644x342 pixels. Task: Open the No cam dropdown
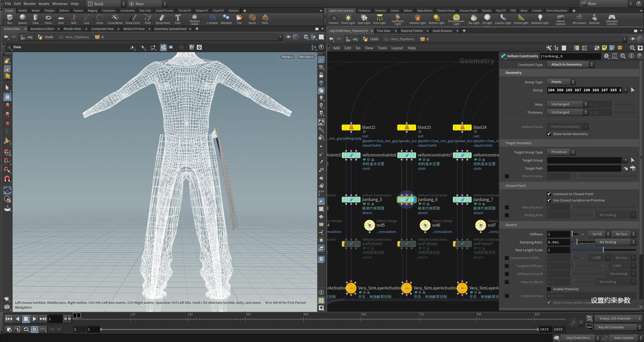click(306, 57)
